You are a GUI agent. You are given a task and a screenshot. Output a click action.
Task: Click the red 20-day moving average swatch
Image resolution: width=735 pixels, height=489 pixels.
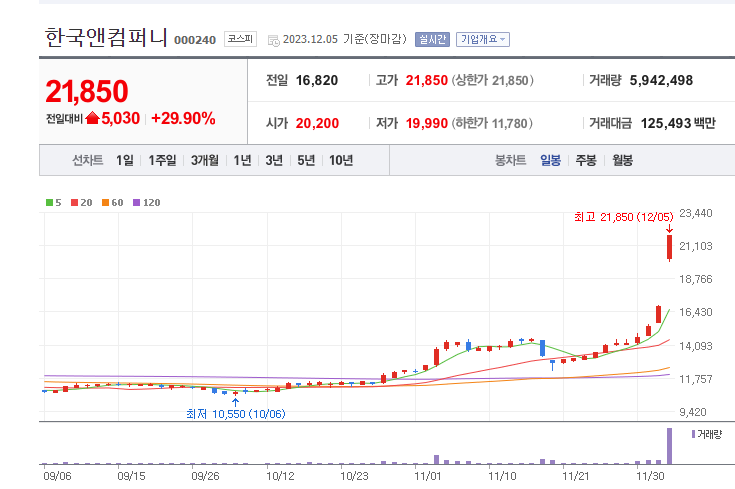pos(74,203)
